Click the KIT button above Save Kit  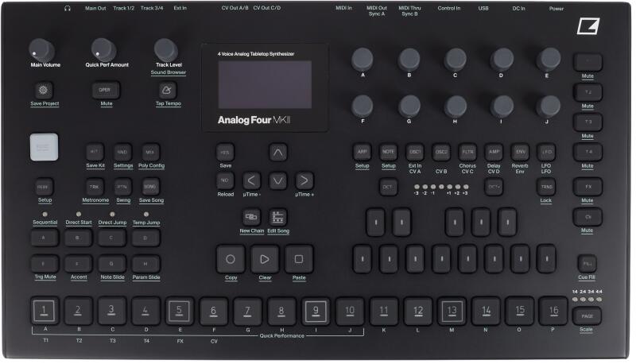(x=95, y=152)
